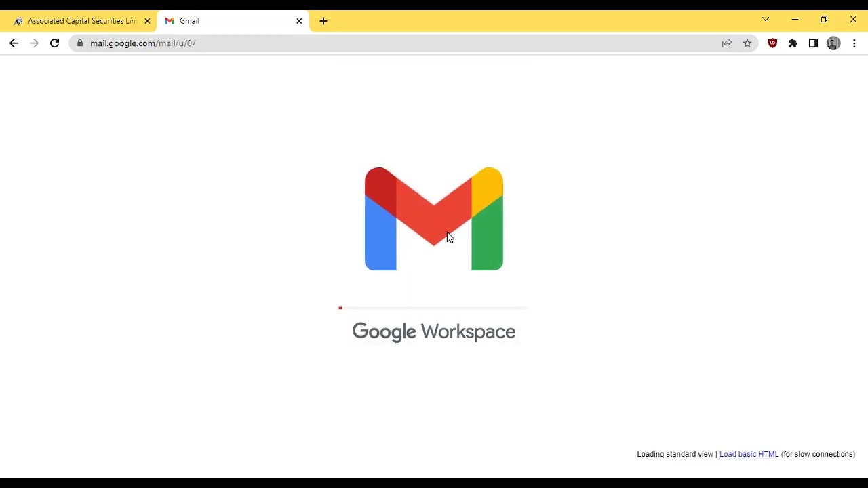Image resolution: width=868 pixels, height=488 pixels.
Task: Click the forward navigation arrow
Action: click(x=34, y=43)
